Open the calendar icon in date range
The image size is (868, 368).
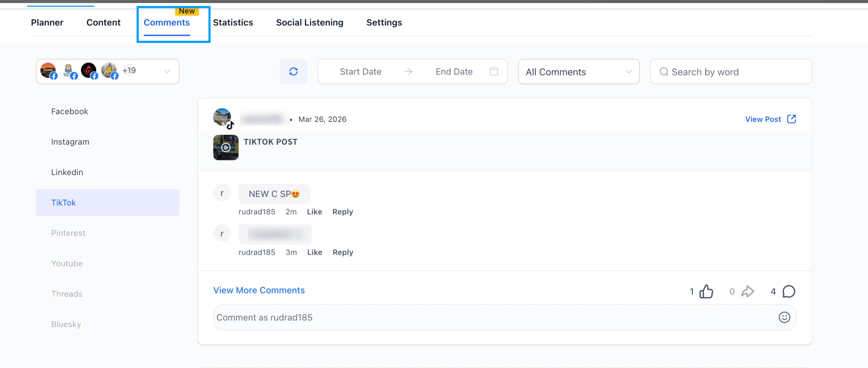tap(494, 71)
